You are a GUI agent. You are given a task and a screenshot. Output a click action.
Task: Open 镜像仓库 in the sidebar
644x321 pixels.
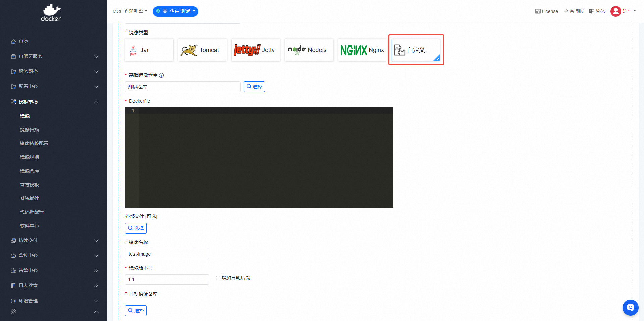(x=30, y=171)
